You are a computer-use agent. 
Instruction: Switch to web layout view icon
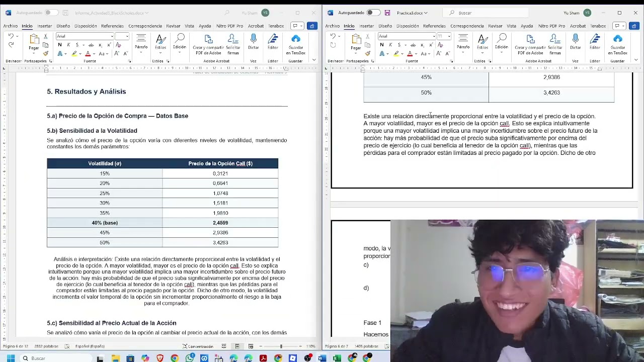click(251, 346)
